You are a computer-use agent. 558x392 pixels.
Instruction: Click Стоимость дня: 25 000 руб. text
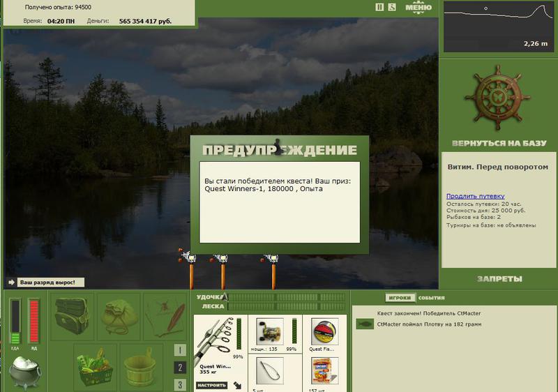coord(485,211)
